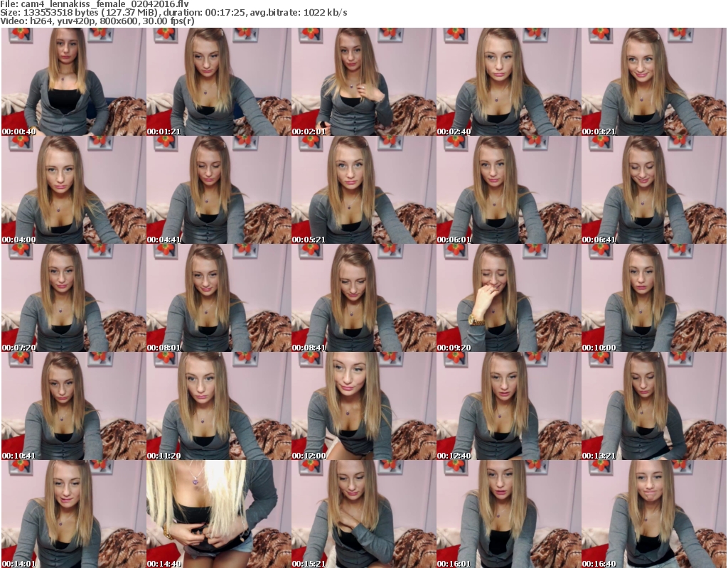Select the thumbnail stamped 00:12:40
728x568 pixels.
(508, 406)
